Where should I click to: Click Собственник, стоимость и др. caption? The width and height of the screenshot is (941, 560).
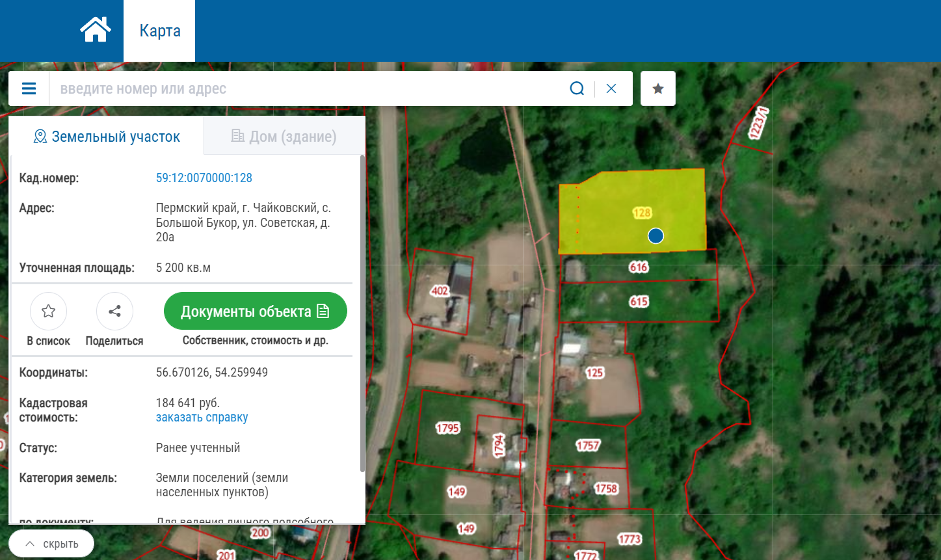click(x=256, y=341)
